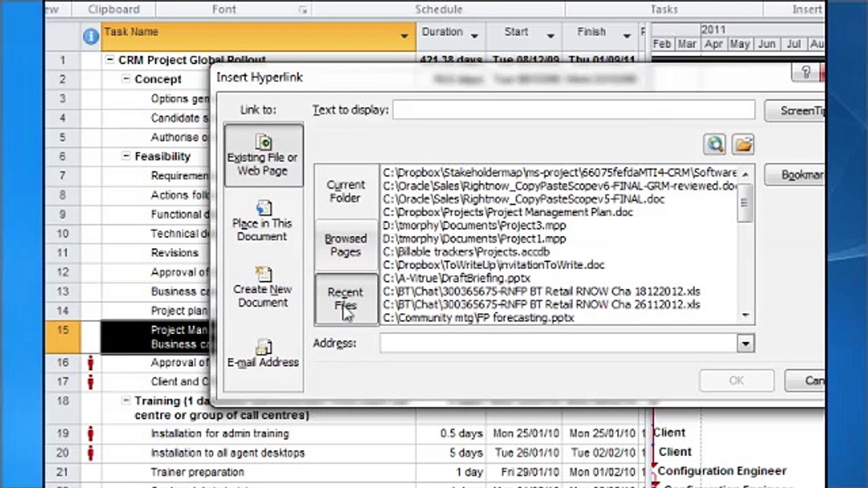Click the Bookmark button
The height and width of the screenshot is (488, 868).
pos(795,175)
